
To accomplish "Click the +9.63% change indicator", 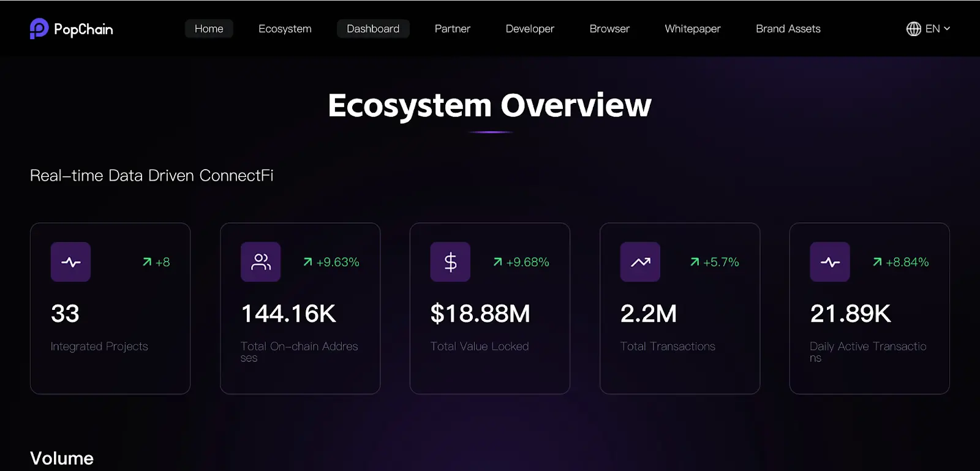I will coord(338,262).
